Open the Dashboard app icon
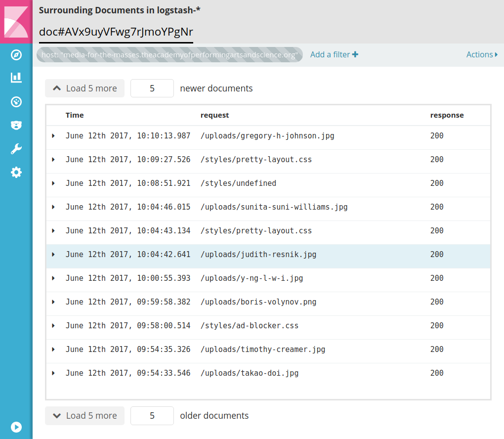The image size is (504, 439). 16,102
